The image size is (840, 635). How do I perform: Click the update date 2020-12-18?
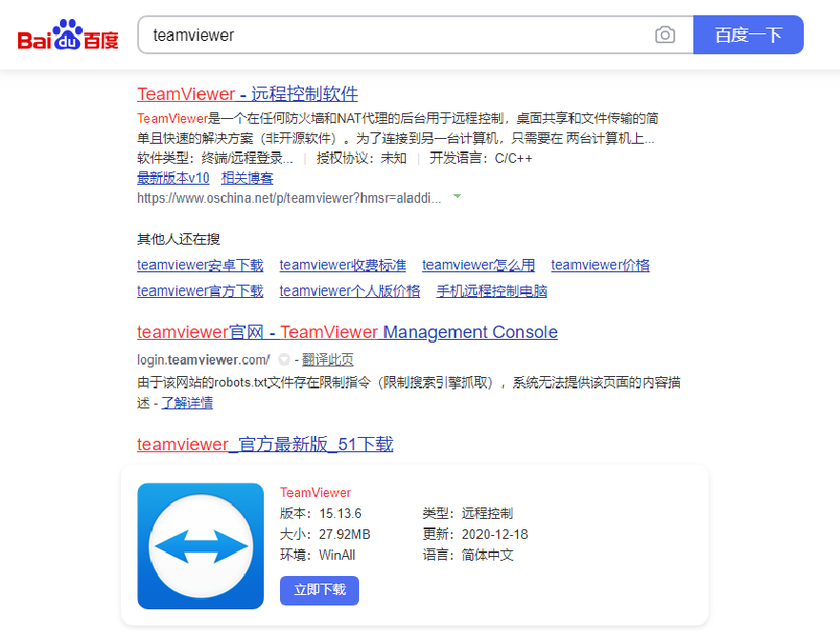click(x=495, y=534)
